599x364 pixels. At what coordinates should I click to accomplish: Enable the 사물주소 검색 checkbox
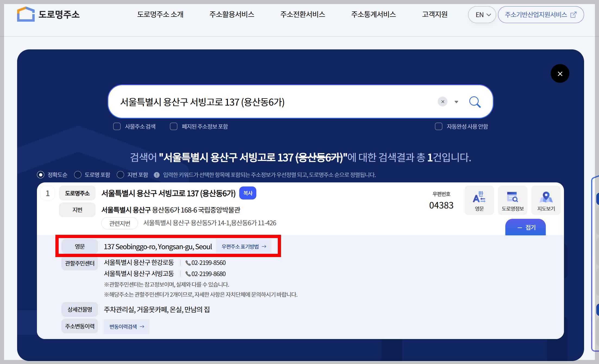click(117, 126)
